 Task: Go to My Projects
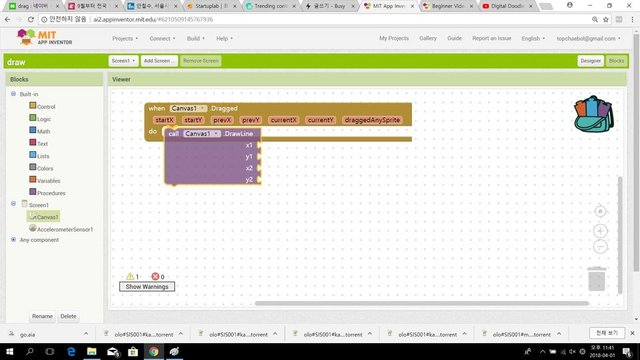[x=394, y=38]
